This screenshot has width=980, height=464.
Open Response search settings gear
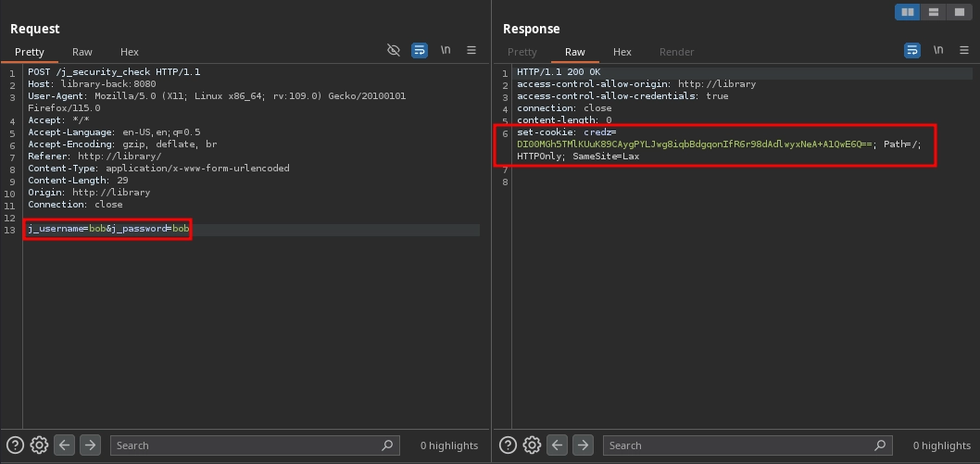[x=532, y=445]
